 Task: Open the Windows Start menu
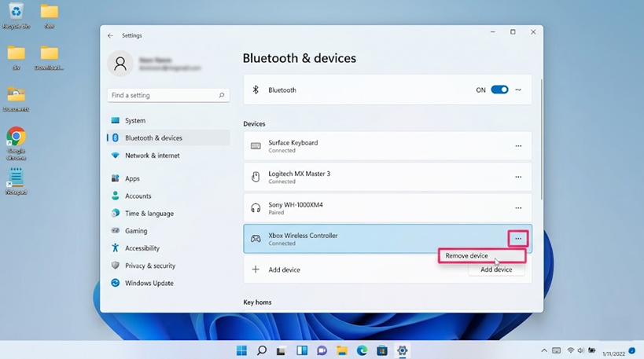pyautogui.click(x=241, y=350)
